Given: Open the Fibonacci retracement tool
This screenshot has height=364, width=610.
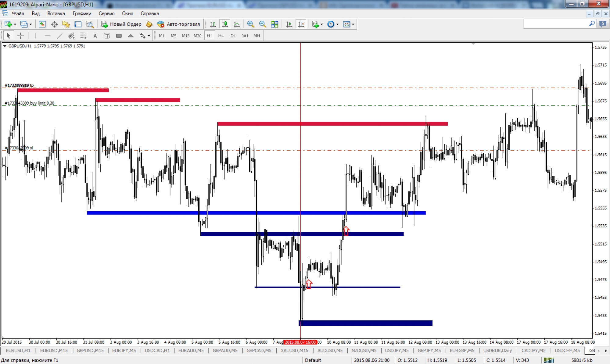Looking at the screenshot, I should 83,36.
